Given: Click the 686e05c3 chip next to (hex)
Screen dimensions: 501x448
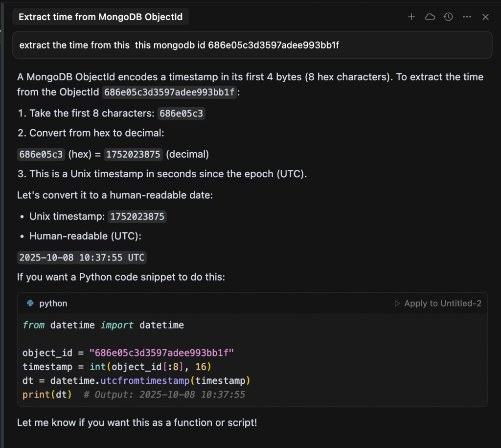Looking at the screenshot, I should point(41,155).
